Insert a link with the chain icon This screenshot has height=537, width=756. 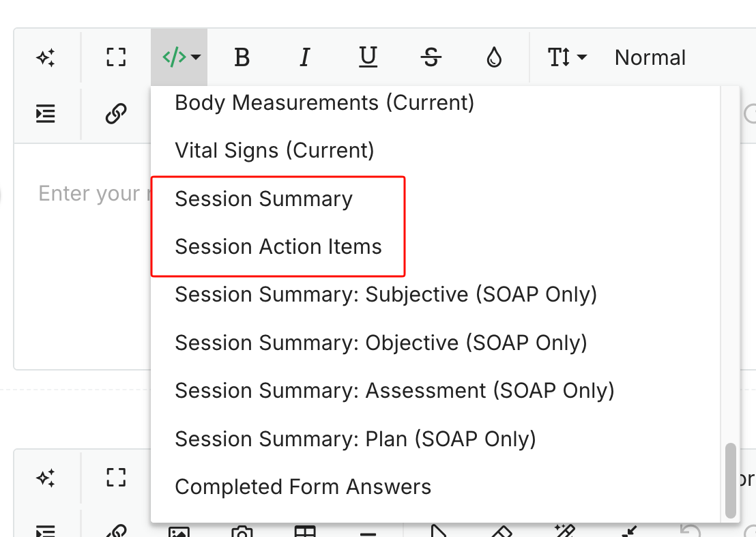pos(116,114)
